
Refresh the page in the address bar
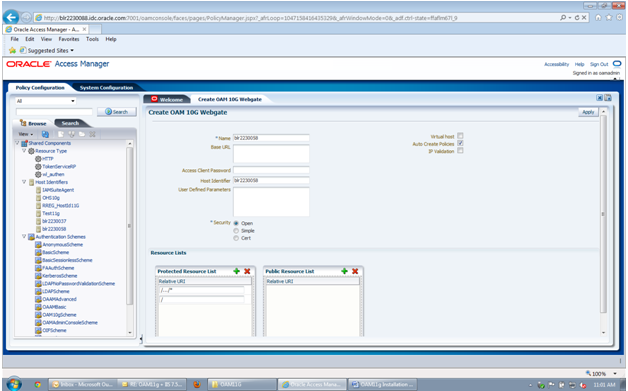point(577,18)
